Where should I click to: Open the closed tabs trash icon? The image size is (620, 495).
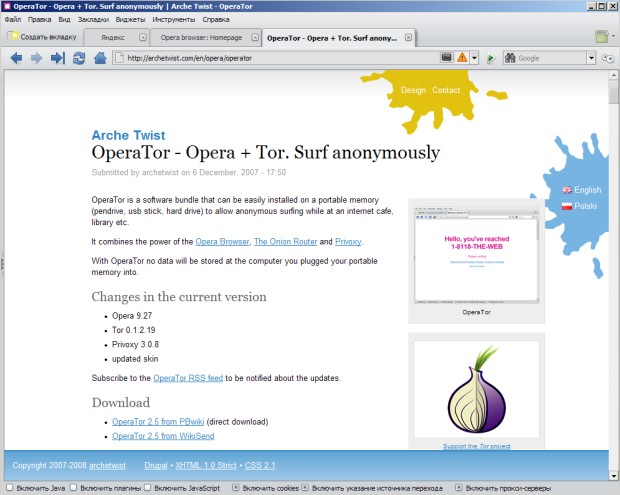[x=601, y=37]
